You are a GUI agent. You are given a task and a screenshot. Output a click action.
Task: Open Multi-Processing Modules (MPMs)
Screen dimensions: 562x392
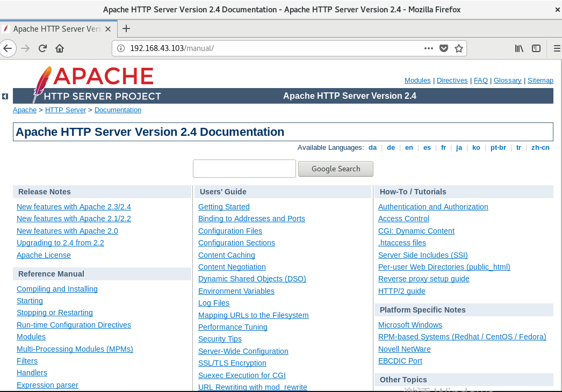tap(75, 349)
